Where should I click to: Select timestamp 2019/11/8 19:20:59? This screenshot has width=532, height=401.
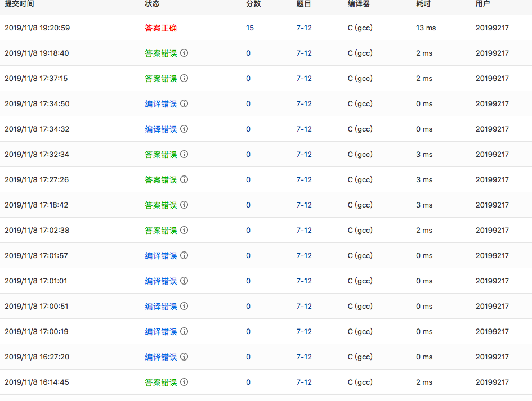pyautogui.click(x=37, y=28)
